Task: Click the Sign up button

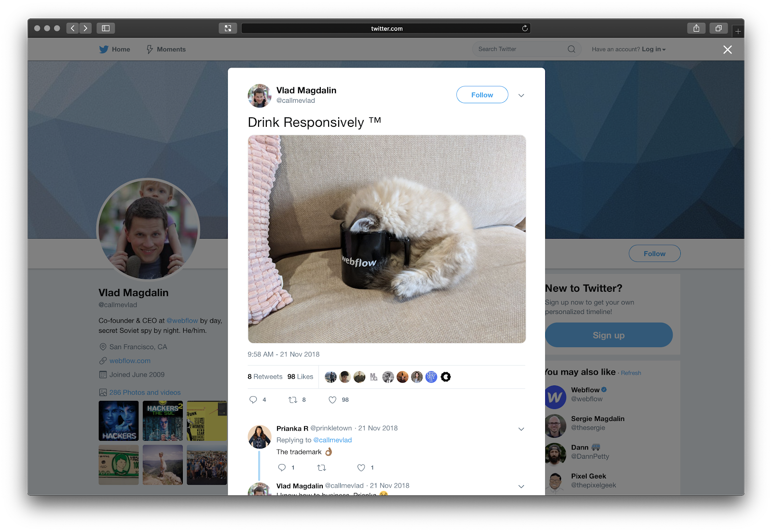Action: pyautogui.click(x=608, y=335)
